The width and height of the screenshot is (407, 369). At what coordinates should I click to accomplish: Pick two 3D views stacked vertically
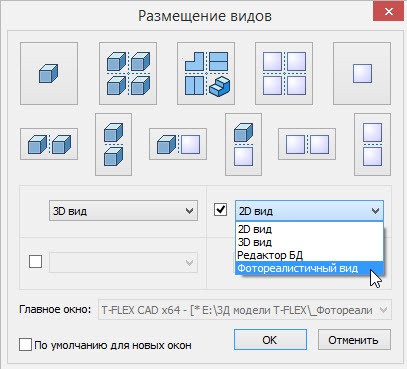click(x=114, y=144)
